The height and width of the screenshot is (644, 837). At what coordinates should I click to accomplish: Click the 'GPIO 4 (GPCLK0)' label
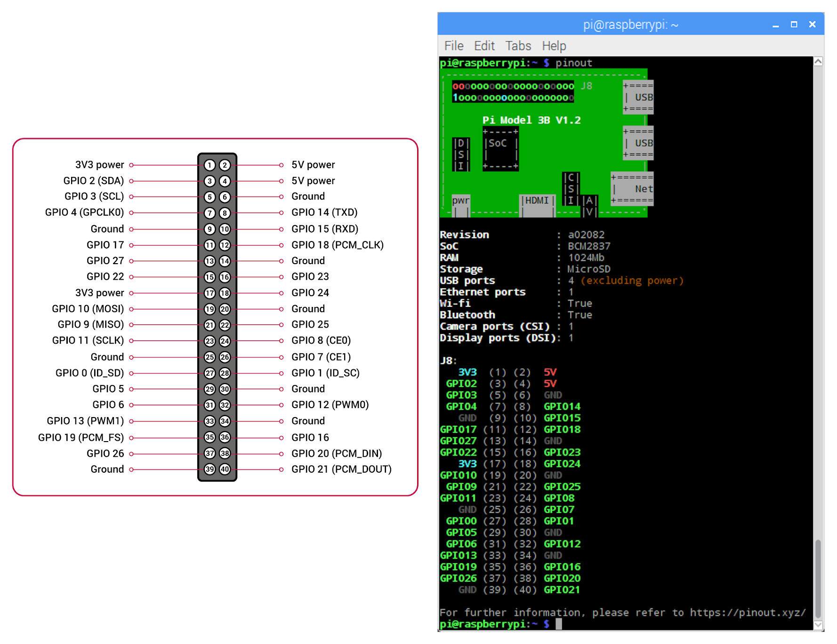pos(84,212)
